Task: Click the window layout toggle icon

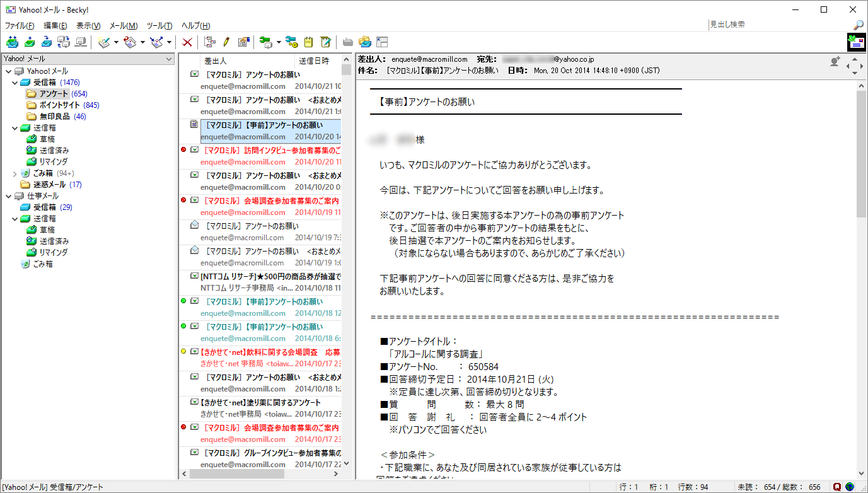Action: [382, 42]
